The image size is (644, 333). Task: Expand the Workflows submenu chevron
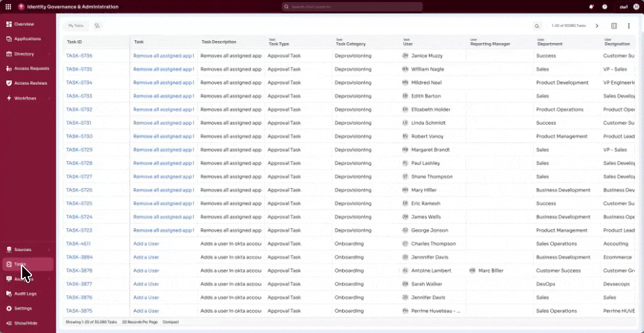[49, 98]
